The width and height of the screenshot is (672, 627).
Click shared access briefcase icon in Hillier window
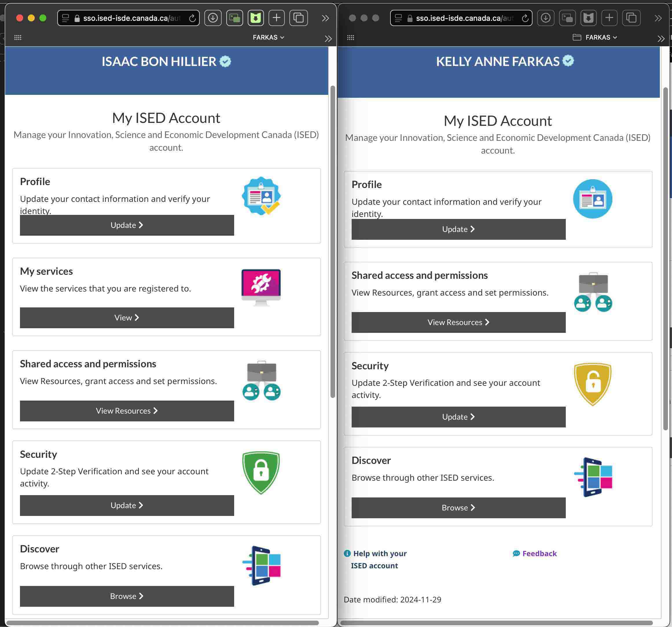coord(261,380)
